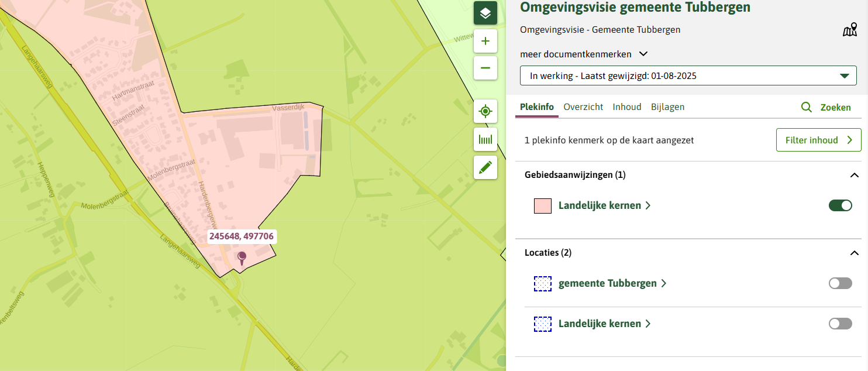Enable Landelijke kernen location toggle
868x371 pixels.
(x=841, y=324)
